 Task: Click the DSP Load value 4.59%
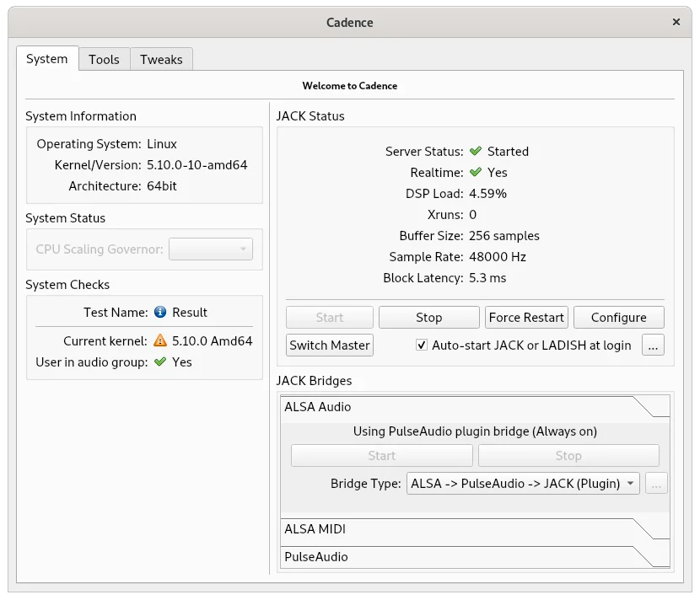coord(487,194)
